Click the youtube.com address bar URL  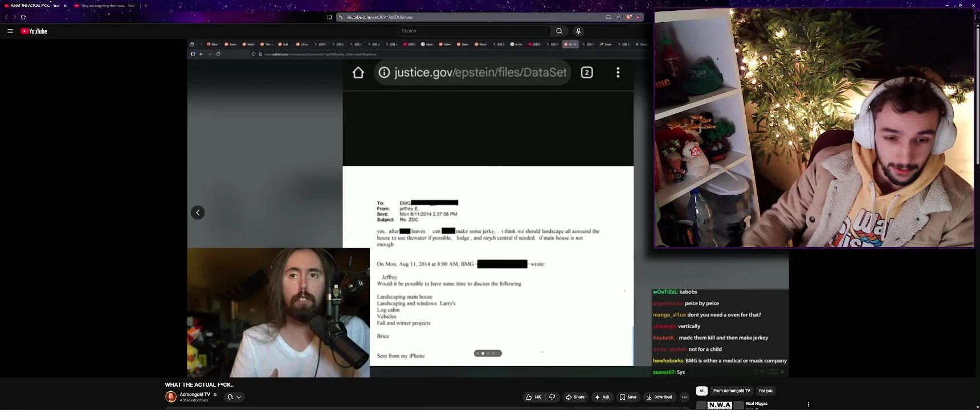pos(379,17)
